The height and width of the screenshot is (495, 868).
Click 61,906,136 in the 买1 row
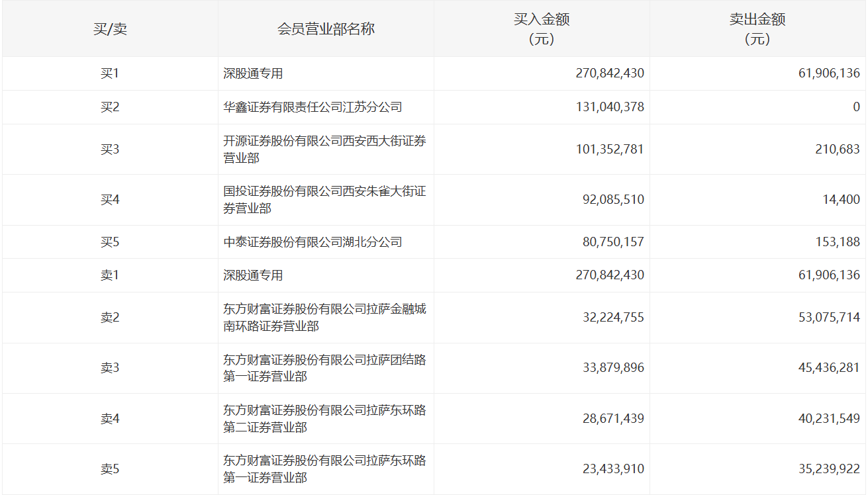pos(829,73)
